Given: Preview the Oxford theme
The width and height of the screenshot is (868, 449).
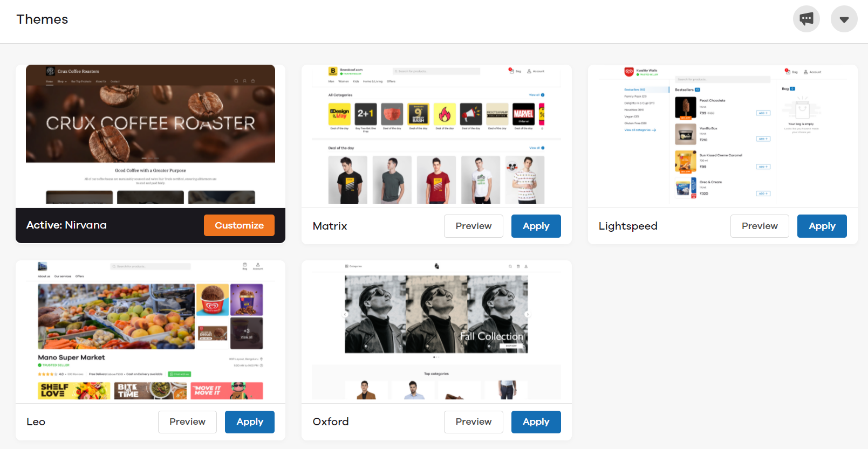Looking at the screenshot, I should click(473, 422).
